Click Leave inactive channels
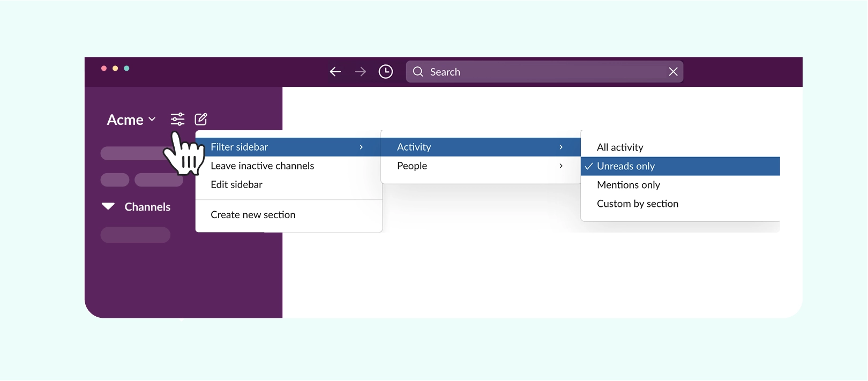 pos(263,166)
